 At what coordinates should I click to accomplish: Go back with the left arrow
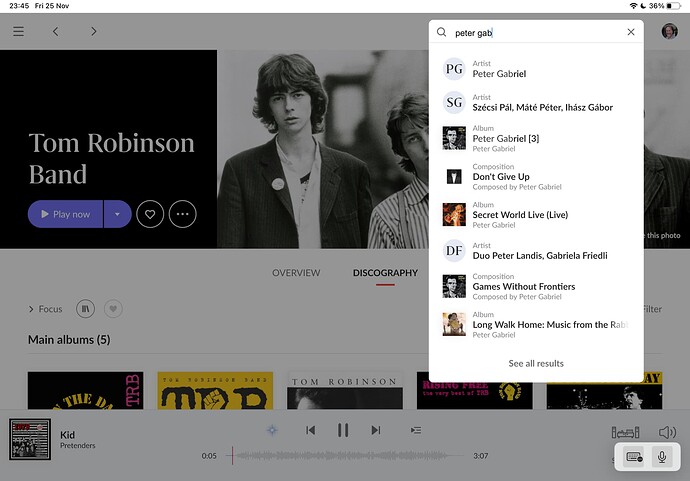[55, 32]
